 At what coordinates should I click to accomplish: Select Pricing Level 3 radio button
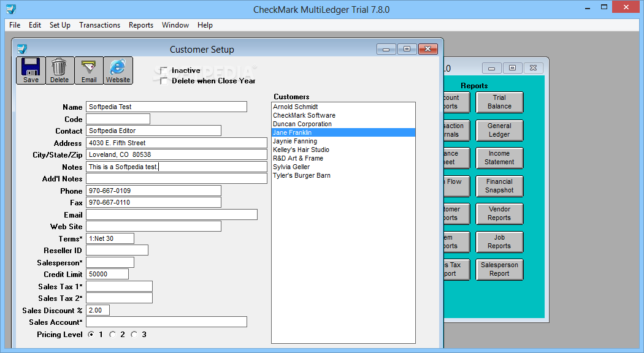(x=134, y=335)
